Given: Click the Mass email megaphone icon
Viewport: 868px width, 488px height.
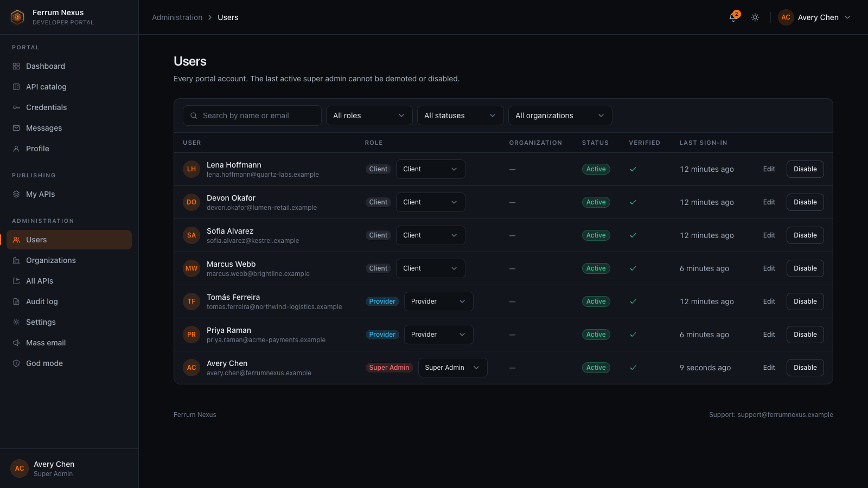Looking at the screenshot, I should (x=16, y=343).
